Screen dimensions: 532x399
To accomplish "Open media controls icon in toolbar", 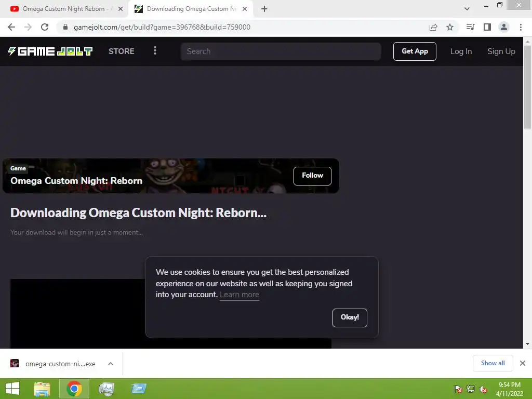I will click(x=470, y=27).
